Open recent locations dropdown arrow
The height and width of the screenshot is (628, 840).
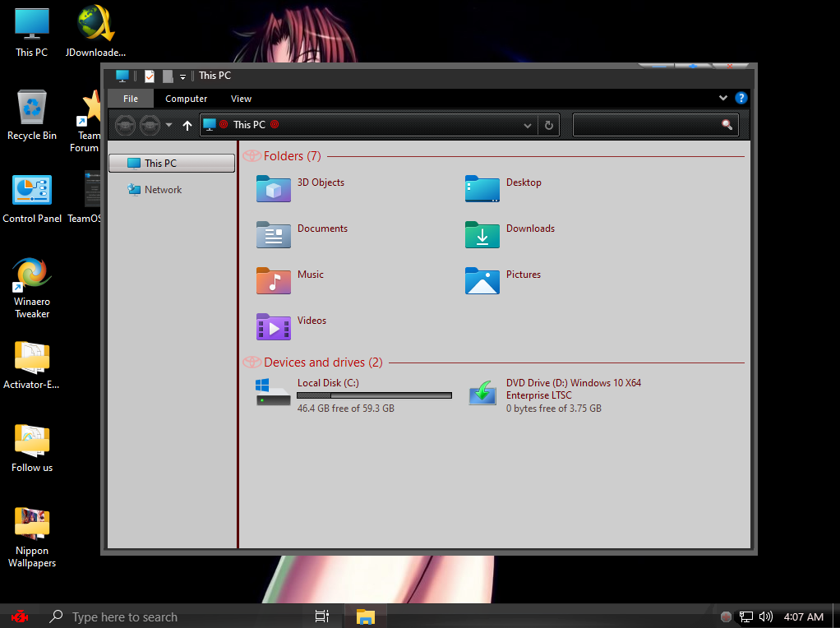coord(169,125)
